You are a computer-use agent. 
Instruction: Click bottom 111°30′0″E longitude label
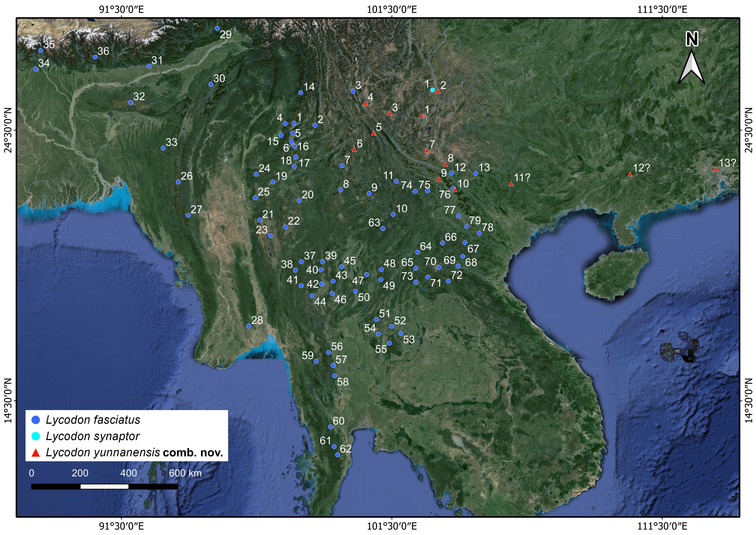click(662, 526)
